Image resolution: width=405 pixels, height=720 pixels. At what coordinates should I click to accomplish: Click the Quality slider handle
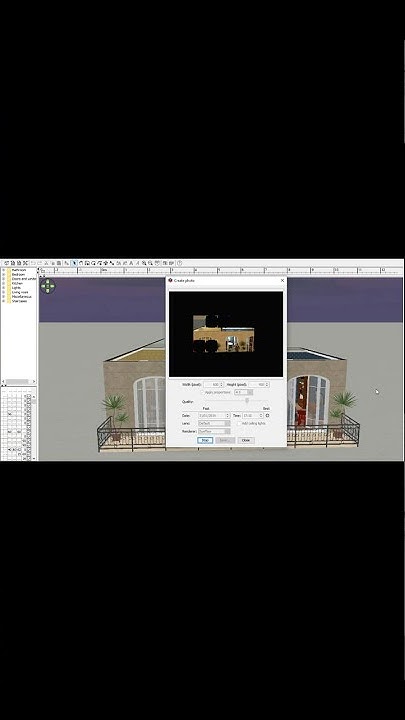click(247, 400)
